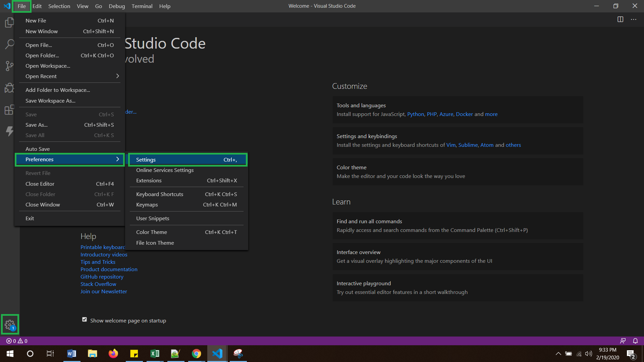Select Keyboard Shortcuts from Preferences submenu
Screen dimensions: 644x362
[x=160, y=194]
